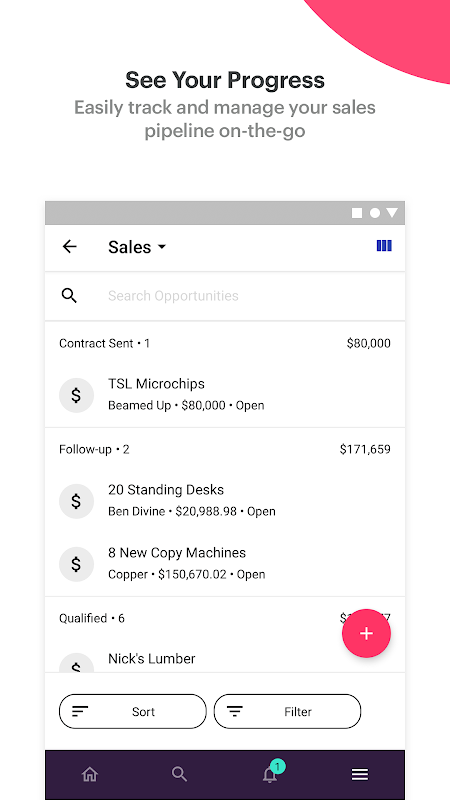Add new opportunity with plus button

pyautogui.click(x=366, y=633)
